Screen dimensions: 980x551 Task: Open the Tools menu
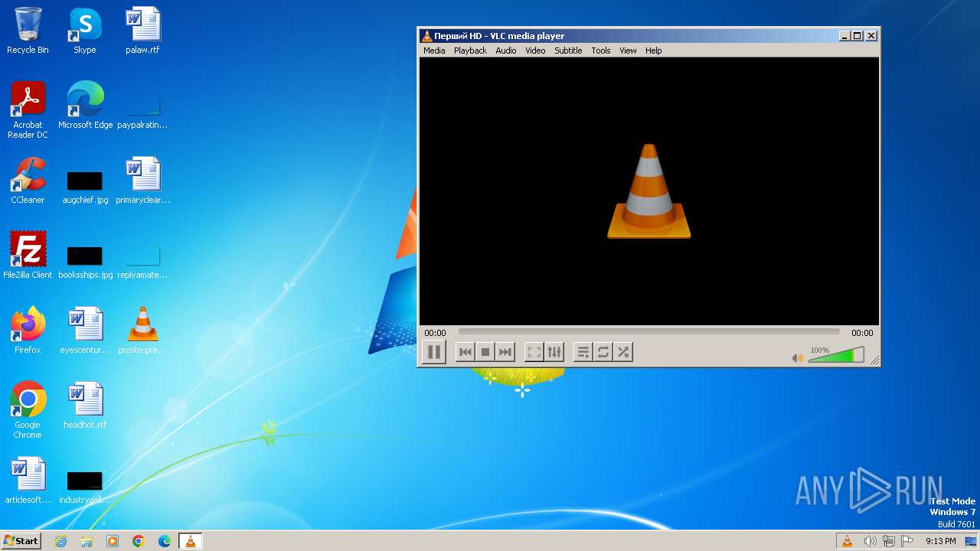click(x=601, y=51)
